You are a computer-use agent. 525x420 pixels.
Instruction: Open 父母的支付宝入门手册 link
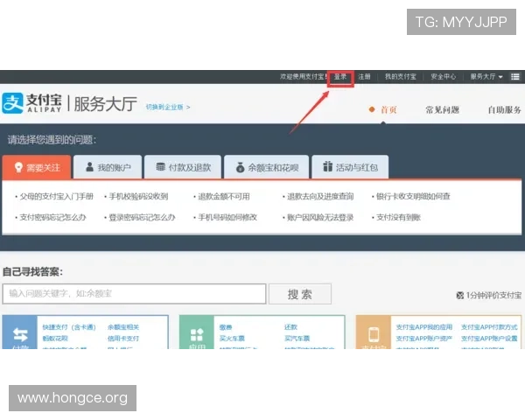(57, 196)
